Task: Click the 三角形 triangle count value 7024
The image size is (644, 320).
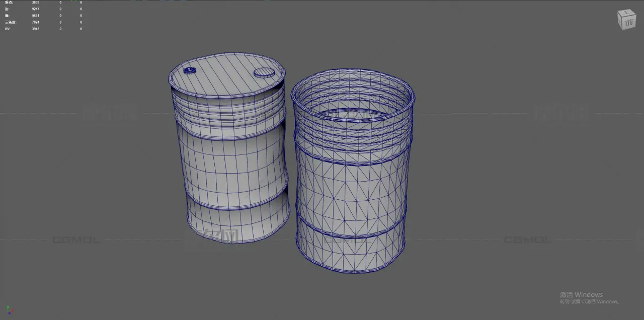Action: [x=35, y=22]
